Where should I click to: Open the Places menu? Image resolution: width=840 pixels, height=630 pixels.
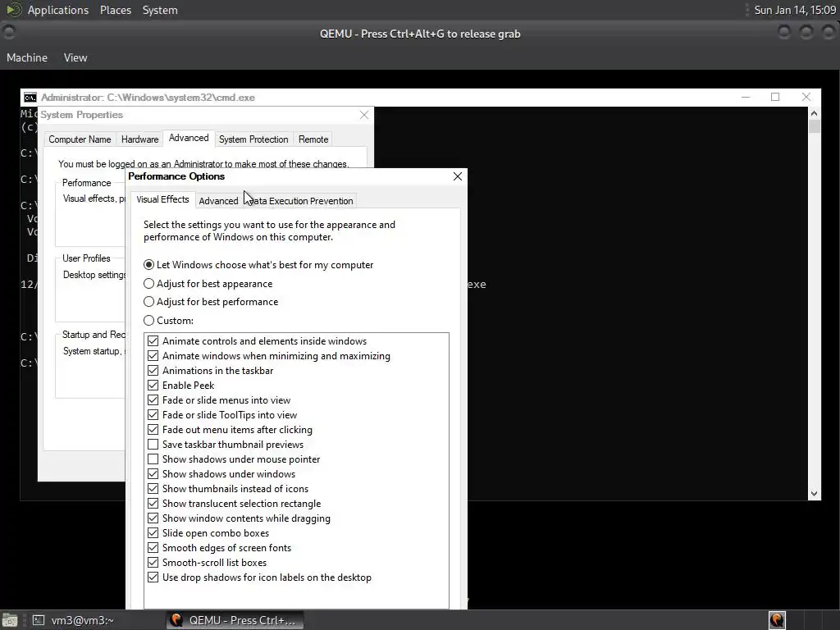pyautogui.click(x=115, y=10)
